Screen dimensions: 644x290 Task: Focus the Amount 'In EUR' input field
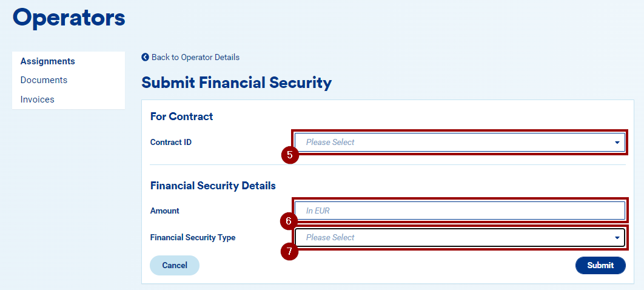tap(459, 211)
